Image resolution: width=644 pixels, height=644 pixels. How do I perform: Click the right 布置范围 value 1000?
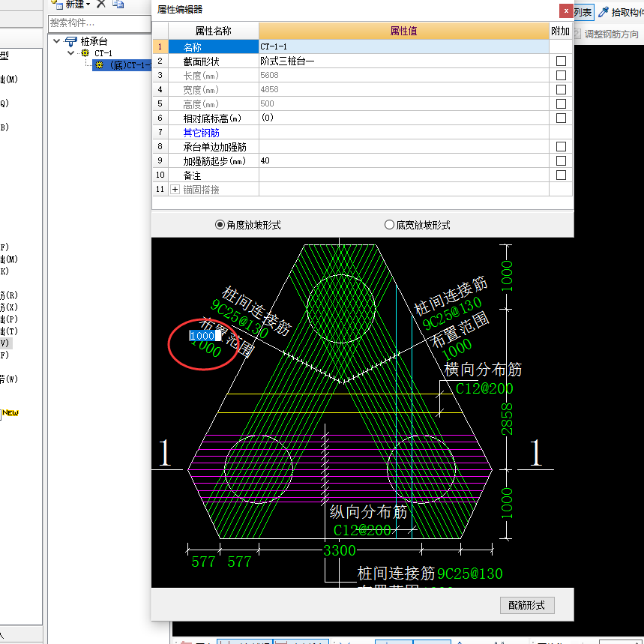click(x=457, y=349)
